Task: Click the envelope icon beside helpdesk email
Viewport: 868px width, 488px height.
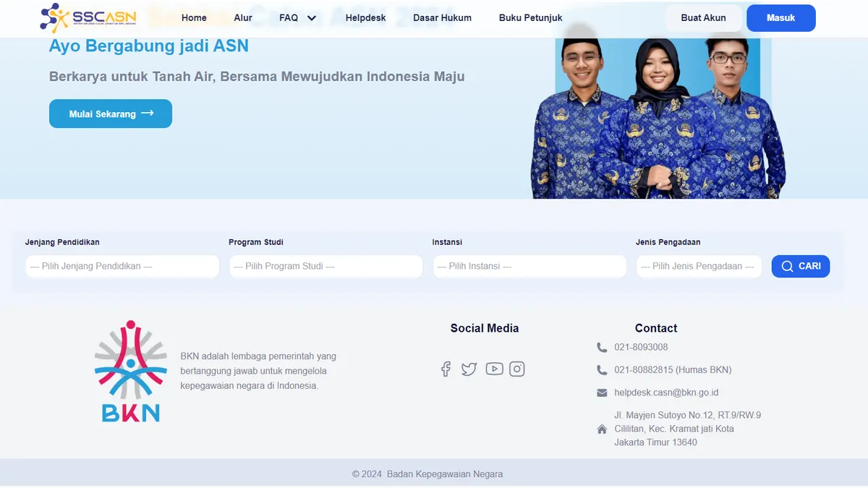Action: 602,393
